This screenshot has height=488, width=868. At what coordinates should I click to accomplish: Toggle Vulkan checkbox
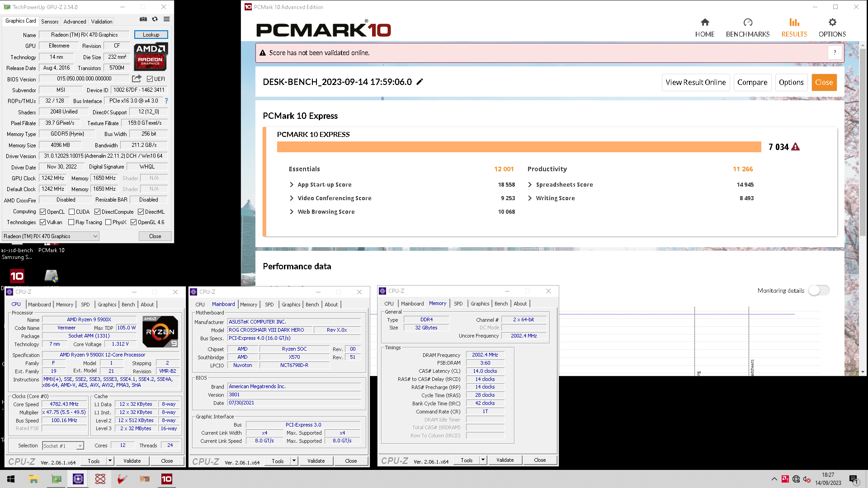(42, 222)
